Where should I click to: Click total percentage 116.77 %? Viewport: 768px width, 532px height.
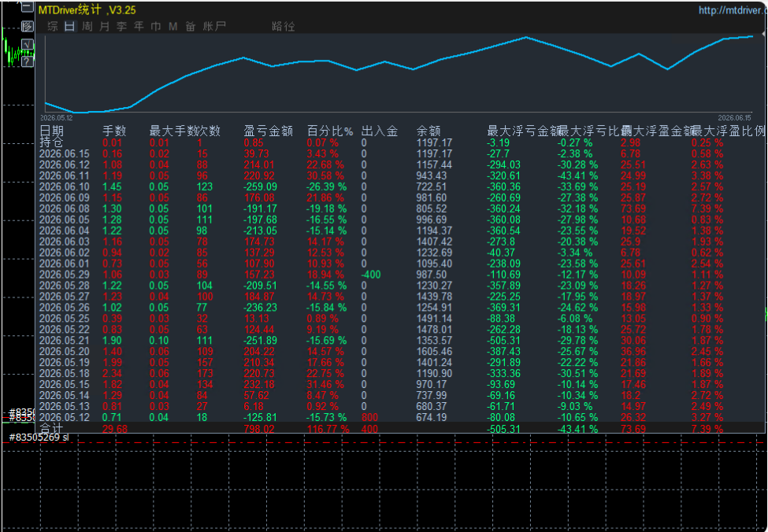pyautogui.click(x=328, y=429)
